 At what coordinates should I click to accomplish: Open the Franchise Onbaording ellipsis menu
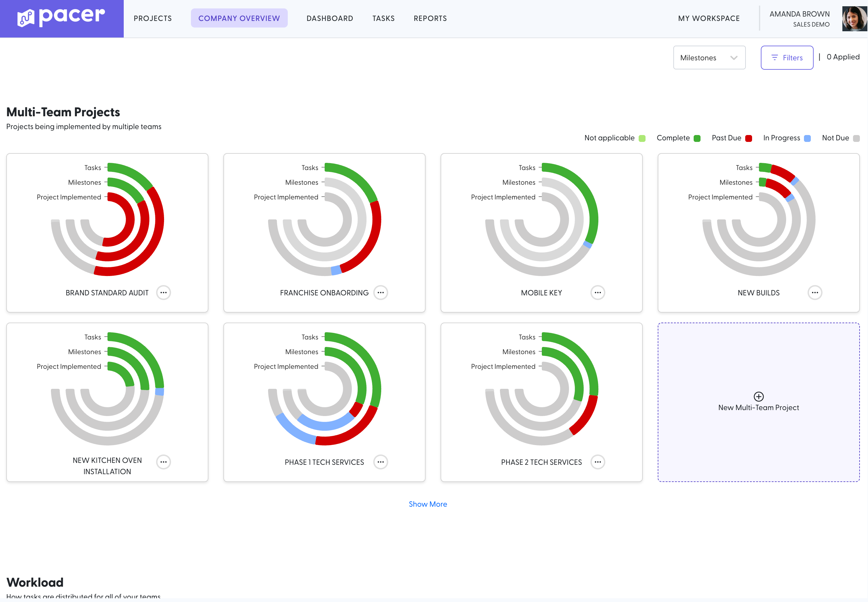(381, 292)
